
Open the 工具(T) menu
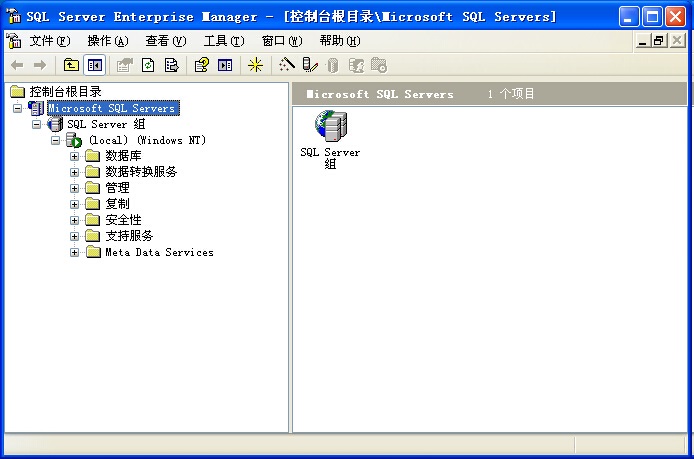(x=224, y=41)
